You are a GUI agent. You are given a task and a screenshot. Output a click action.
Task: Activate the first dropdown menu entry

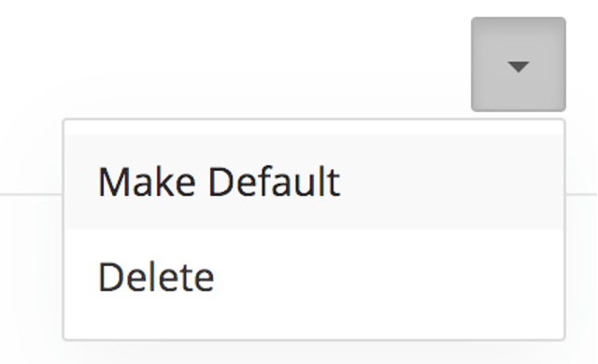[x=314, y=182]
